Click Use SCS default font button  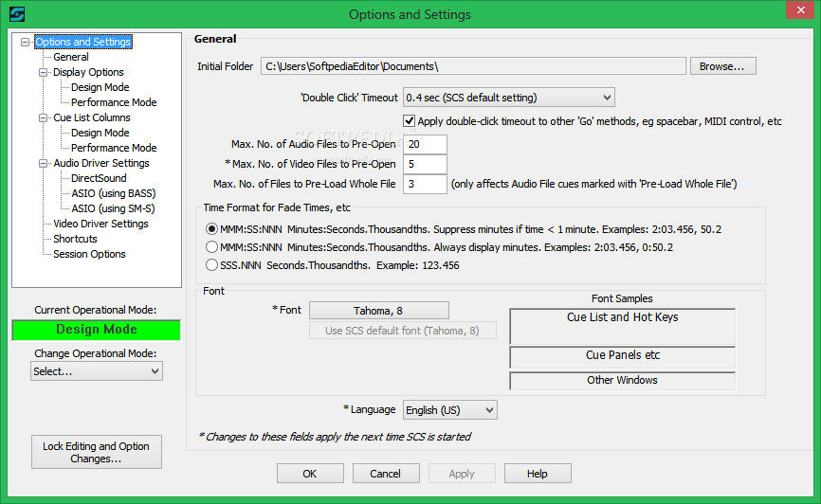point(402,331)
